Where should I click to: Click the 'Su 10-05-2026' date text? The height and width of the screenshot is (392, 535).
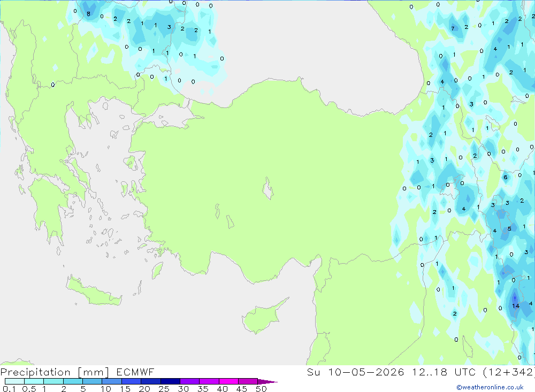(x=356, y=372)
